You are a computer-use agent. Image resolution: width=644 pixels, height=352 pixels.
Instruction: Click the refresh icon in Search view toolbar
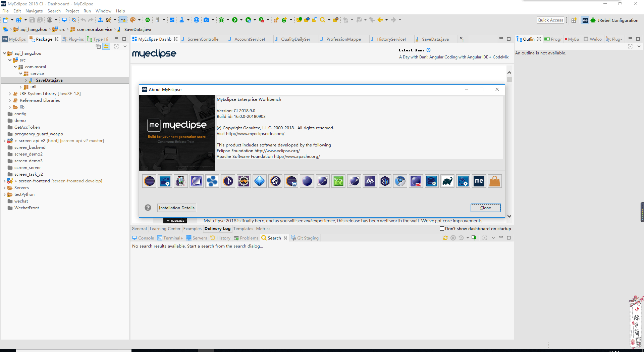click(445, 238)
